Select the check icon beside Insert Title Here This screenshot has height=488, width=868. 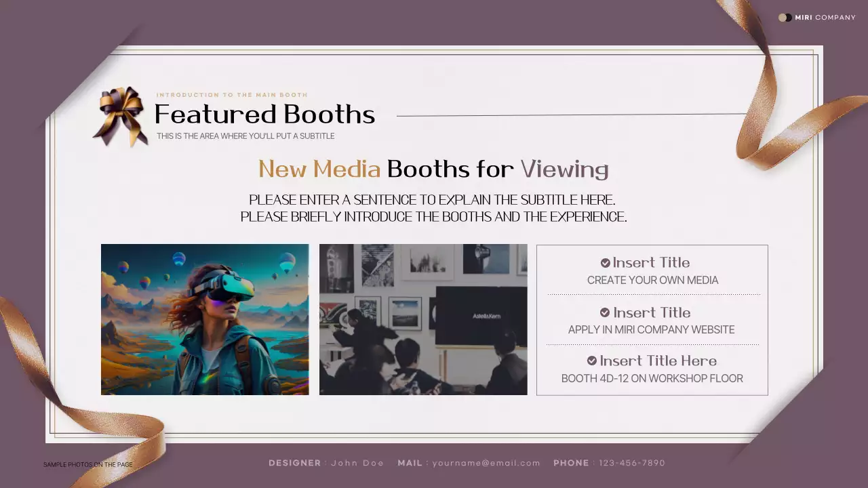click(x=592, y=361)
